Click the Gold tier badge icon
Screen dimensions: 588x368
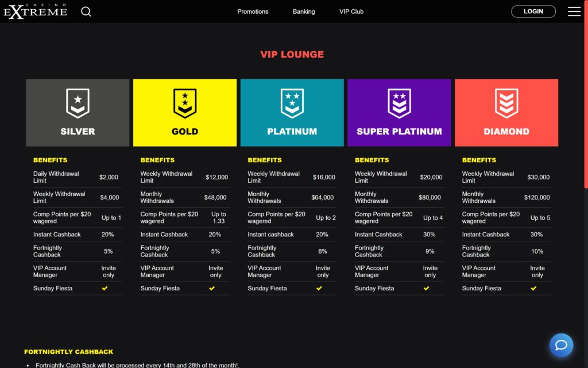185,103
